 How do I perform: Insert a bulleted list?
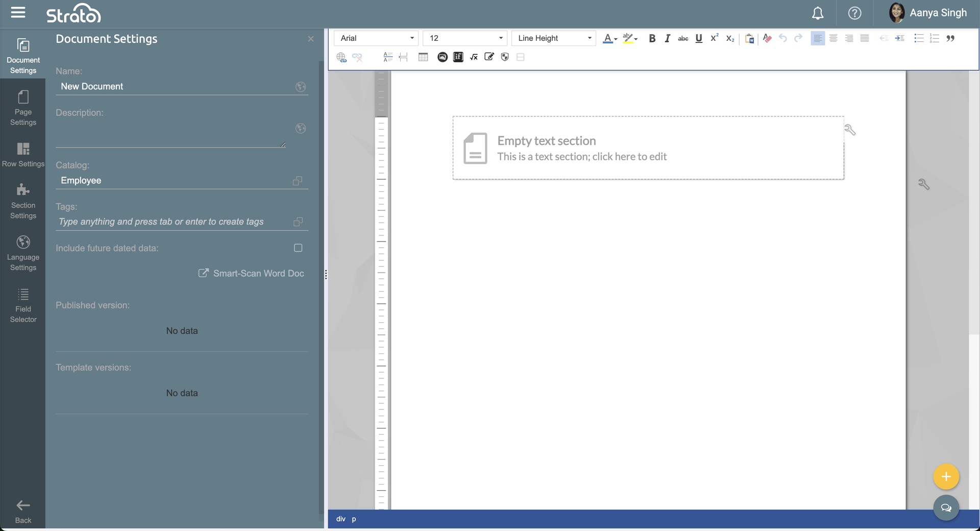click(919, 38)
